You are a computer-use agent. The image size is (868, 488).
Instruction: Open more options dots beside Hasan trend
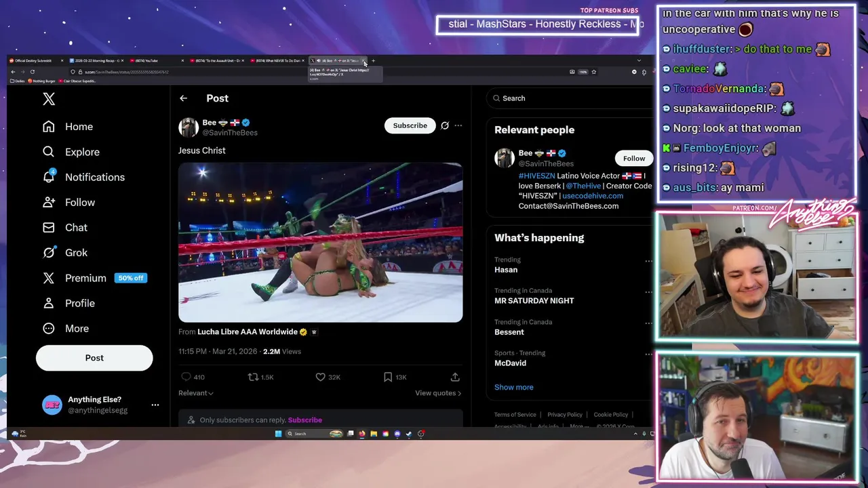point(648,261)
